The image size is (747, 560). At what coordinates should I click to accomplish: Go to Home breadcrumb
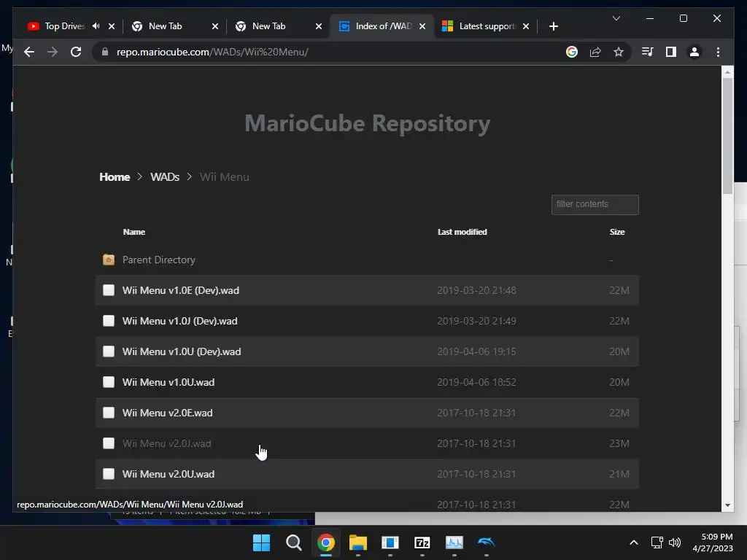[x=115, y=177]
